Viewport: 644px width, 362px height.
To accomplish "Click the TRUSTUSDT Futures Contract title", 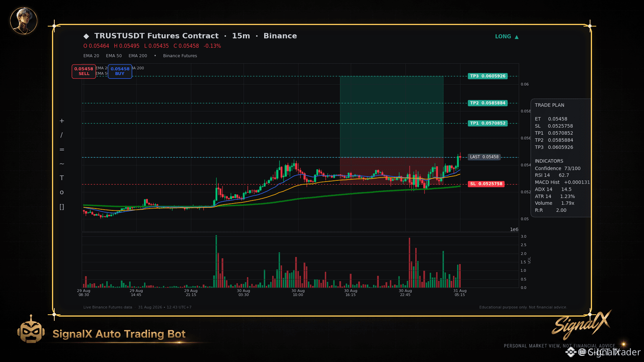I will [x=156, y=36].
